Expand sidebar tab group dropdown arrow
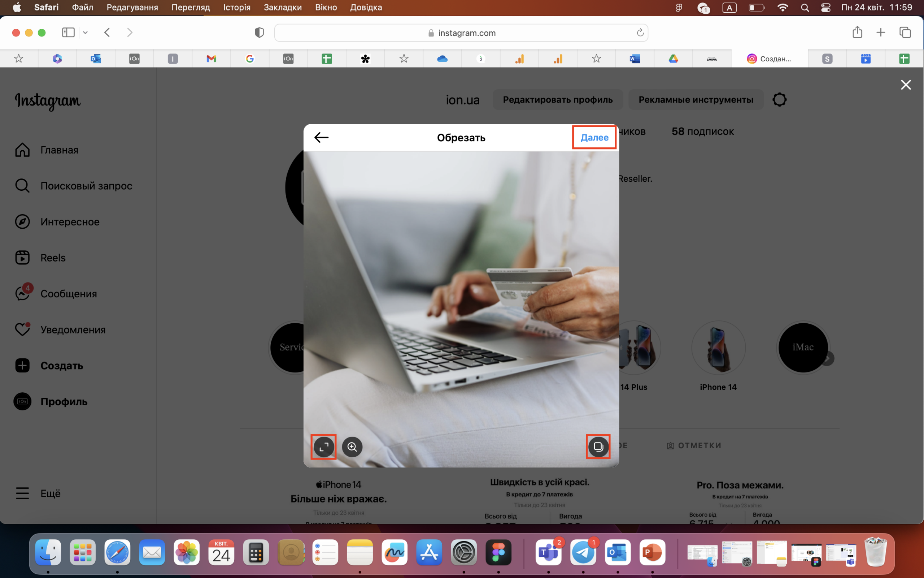The height and width of the screenshot is (578, 924). coord(86,33)
